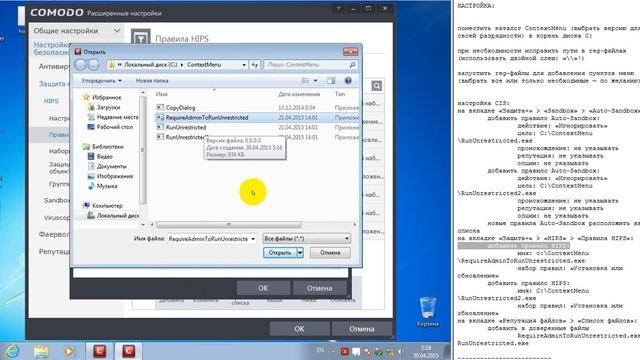Click the search magnifier in the Open dialog

(x=352, y=64)
